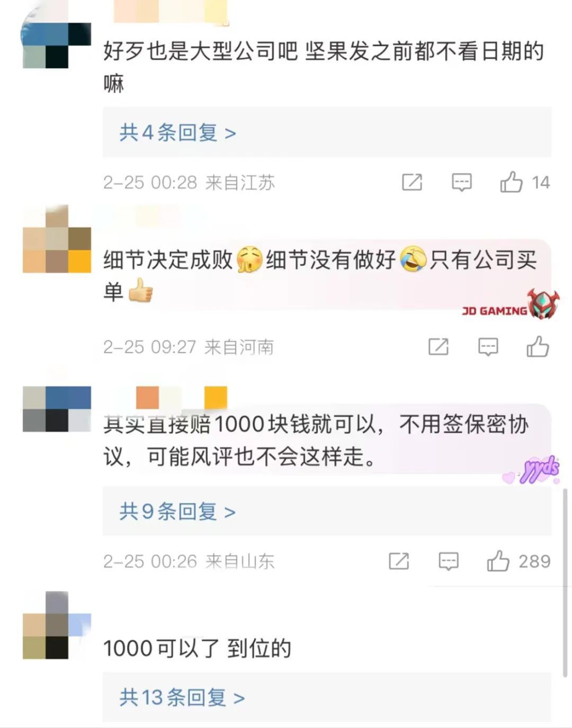Image resolution: width=572 pixels, height=728 pixels.
Task: Share the 河南 comment about 细节决定成败
Action: 439,347
